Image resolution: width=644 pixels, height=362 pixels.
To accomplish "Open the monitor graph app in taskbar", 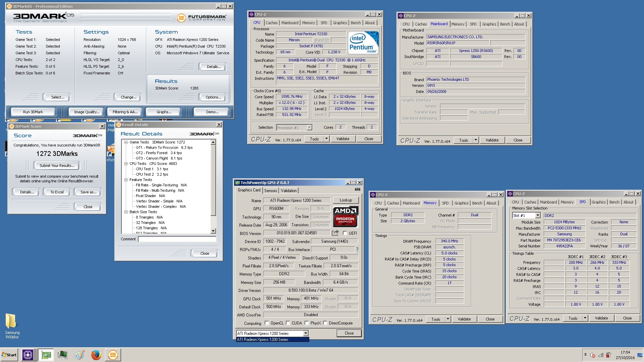I will [62, 355].
